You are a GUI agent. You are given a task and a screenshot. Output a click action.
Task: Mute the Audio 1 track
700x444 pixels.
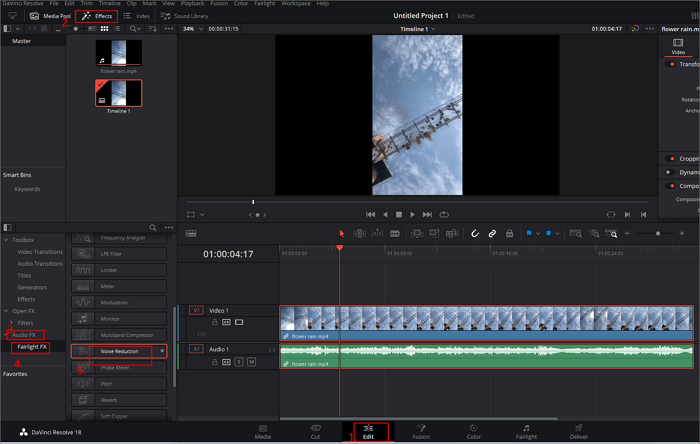(252, 362)
